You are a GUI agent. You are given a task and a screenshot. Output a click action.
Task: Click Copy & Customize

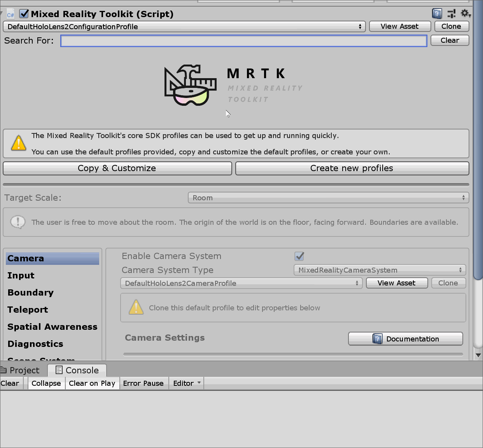pos(117,168)
